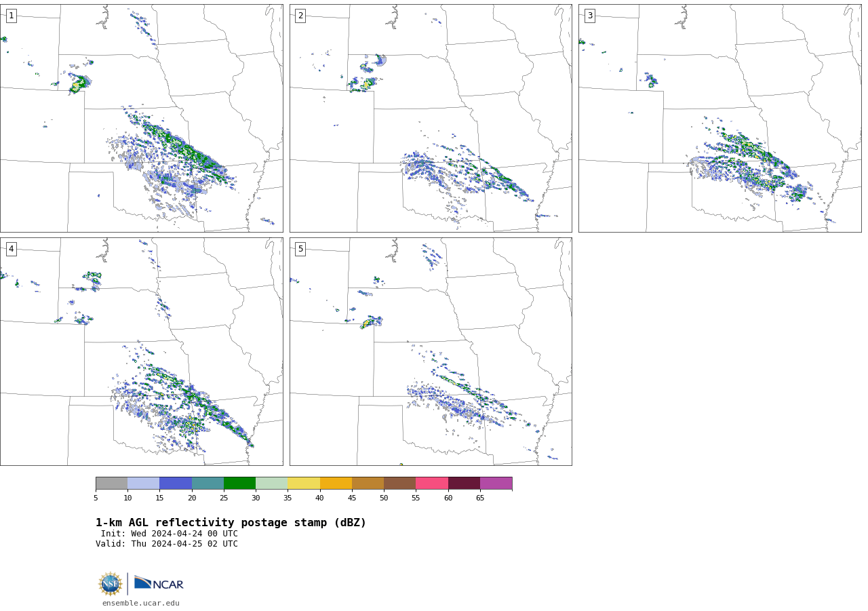868x611 pixels.
Task: Click the '1-km AGL reflectivity postage stamp (dBZ)' title
Action: [x=231, y=523]
